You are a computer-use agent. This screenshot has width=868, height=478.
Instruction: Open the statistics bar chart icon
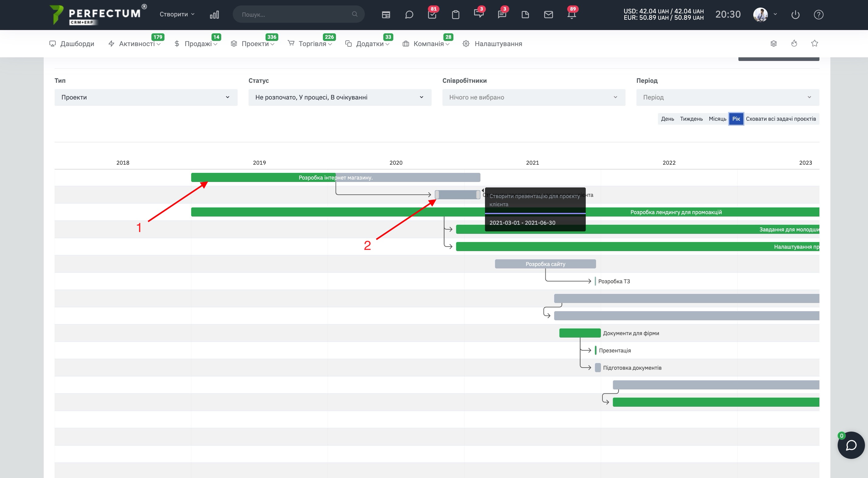(x=214, y=15)
